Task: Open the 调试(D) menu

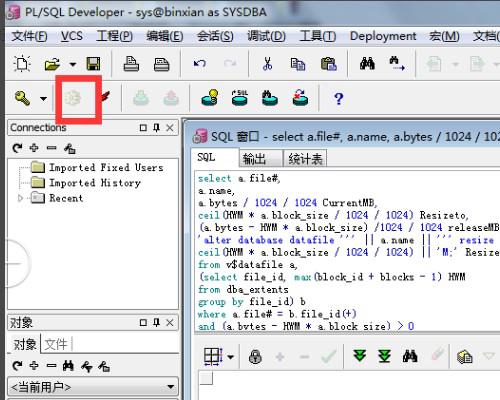Action: (x=266, y=36)
